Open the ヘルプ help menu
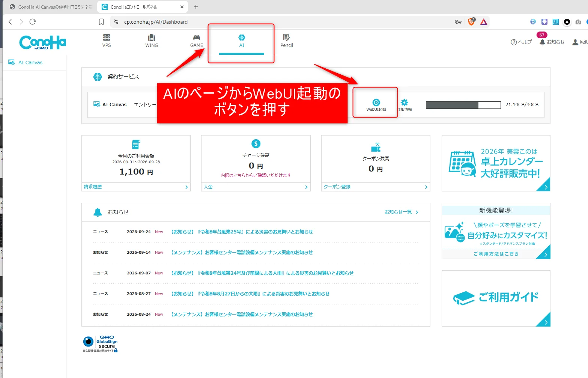Image resolution: width=588 pixels, height=378 pixels. point(521,42)
